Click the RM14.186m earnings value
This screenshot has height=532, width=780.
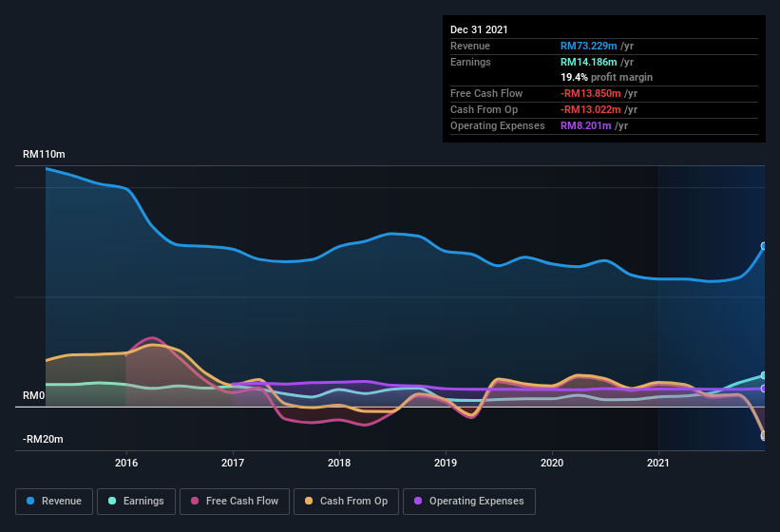coord(588,62)
